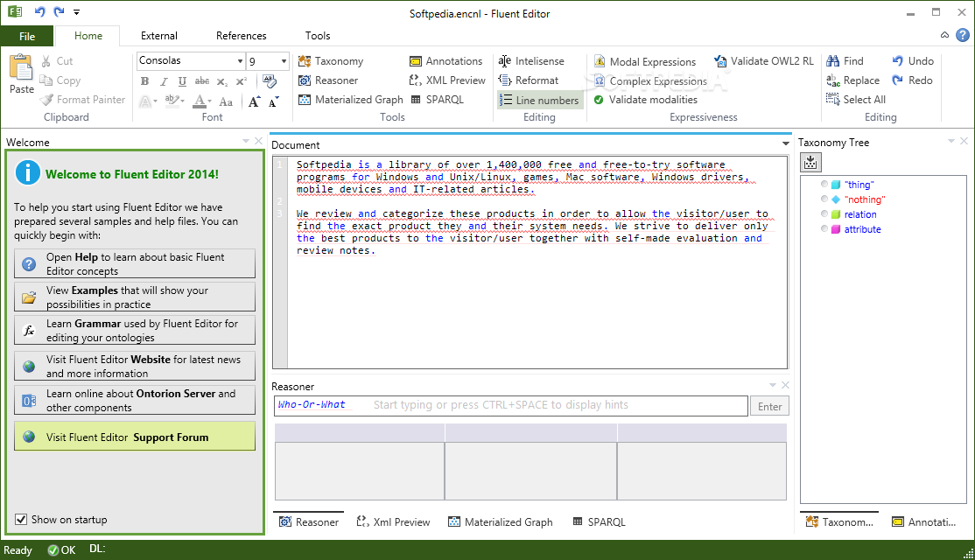Click the Paste icon in Clipboard
Viewport: 975px width, 560px height.
(x=21, y=67)
